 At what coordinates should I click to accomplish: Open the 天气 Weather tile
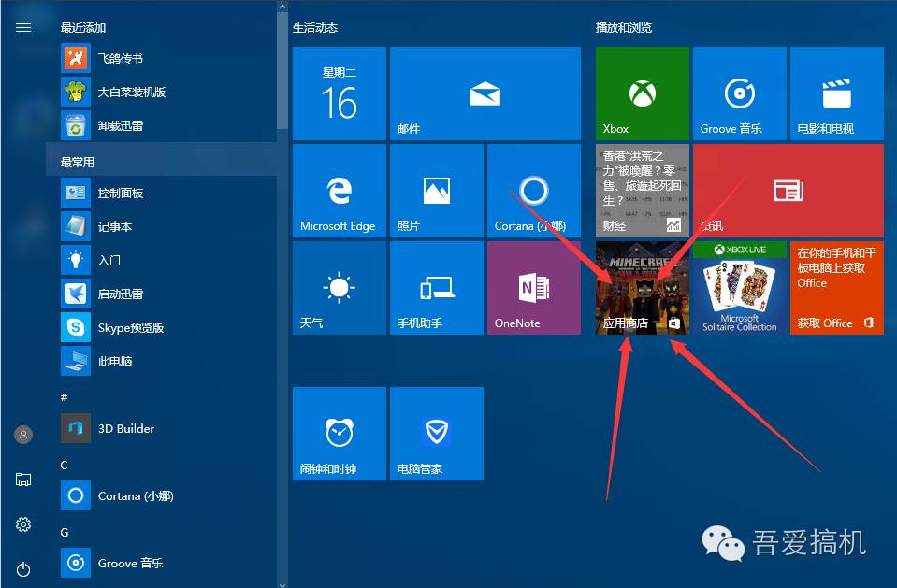(338, 287)
